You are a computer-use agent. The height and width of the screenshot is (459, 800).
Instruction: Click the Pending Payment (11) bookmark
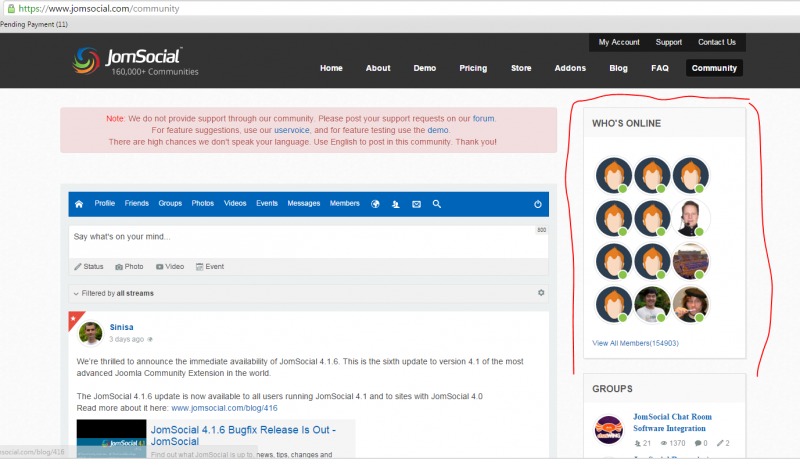click(34, 24)
